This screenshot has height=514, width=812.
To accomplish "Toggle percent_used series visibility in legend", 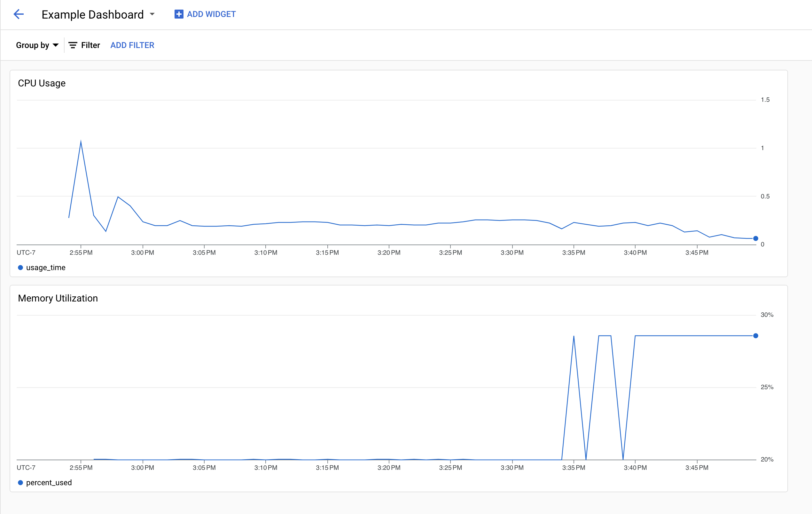I will coord(49,482).
